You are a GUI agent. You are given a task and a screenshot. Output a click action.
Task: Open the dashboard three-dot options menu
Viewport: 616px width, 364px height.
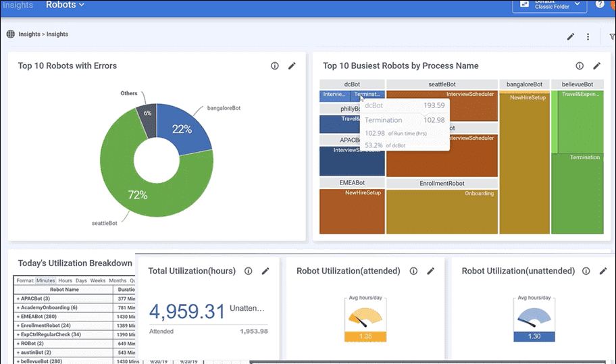tap(588, 36)
